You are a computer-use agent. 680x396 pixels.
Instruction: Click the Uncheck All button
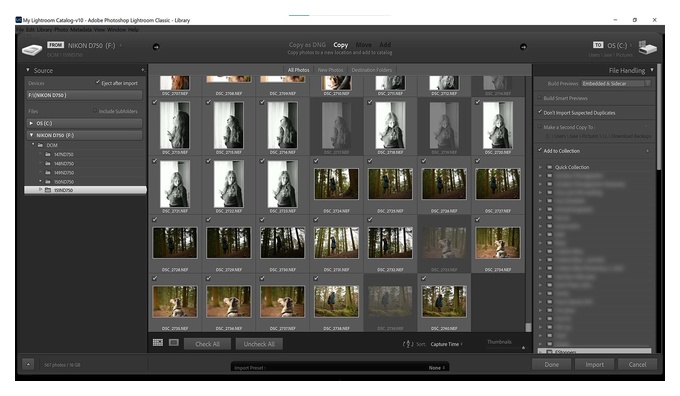coord(259,344)
